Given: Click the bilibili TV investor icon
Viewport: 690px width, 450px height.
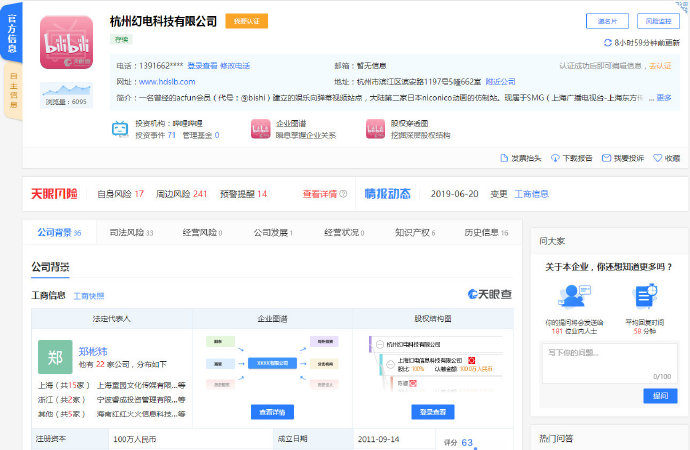Looking at the screenshot, I should [120, 129].
